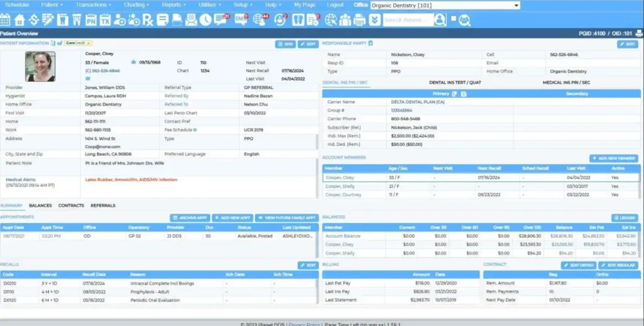Click Archive Appt button
Screen dimensions: 644x326
point(190,218)
